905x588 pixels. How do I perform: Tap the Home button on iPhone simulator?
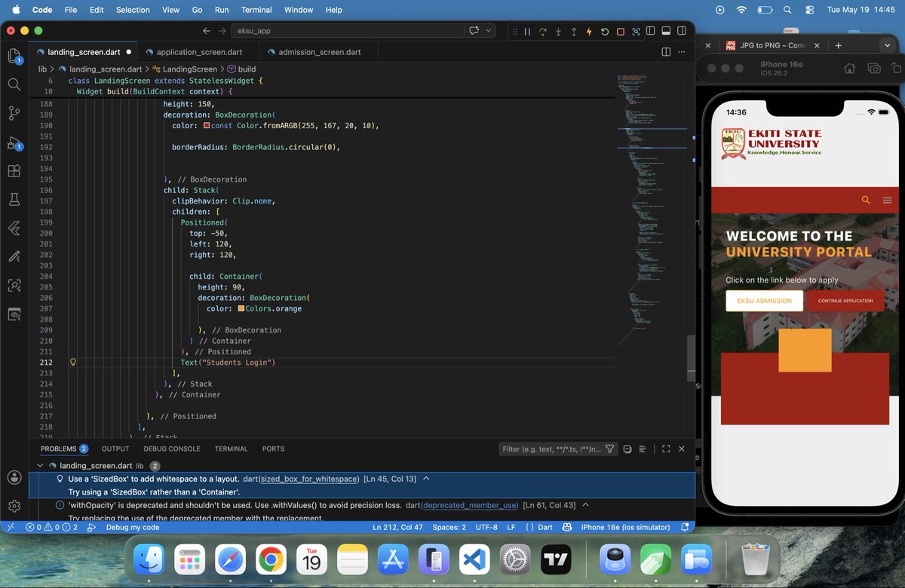pos(849,68)
